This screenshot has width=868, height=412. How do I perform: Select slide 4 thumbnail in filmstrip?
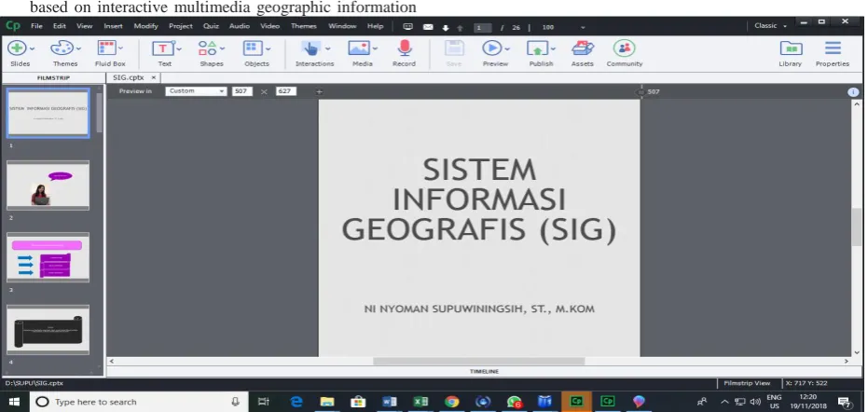[x=48, y=329]
